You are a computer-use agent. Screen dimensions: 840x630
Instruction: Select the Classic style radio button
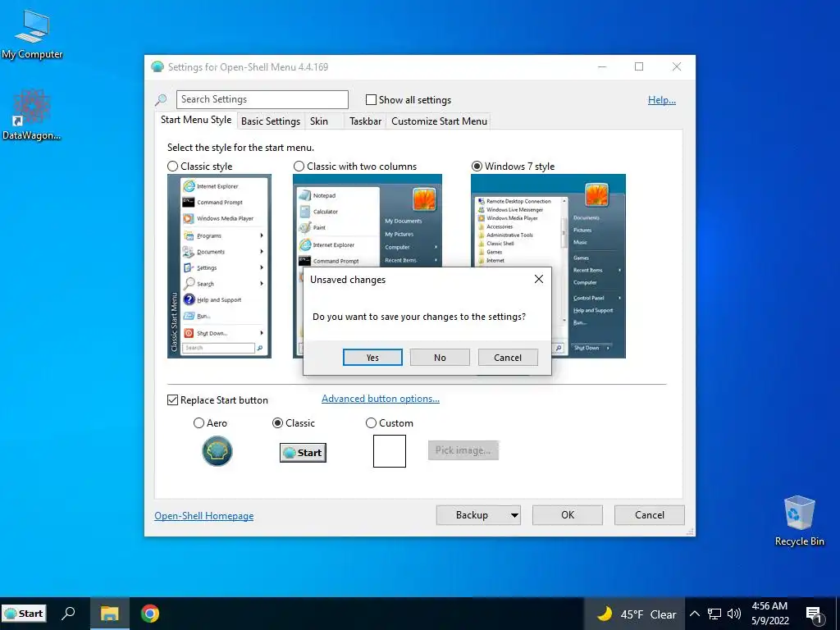[x=172, y=166]
